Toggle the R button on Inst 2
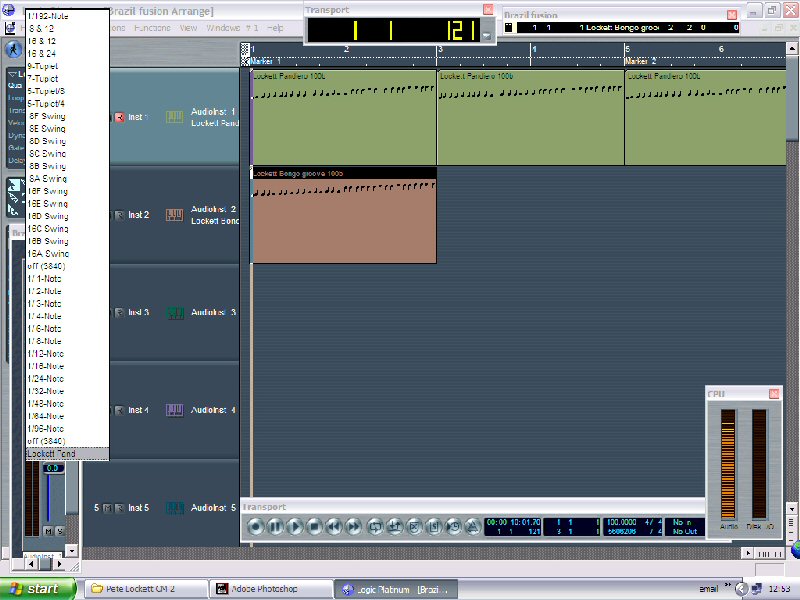This screenshot has height=600, width=800. click(119, 215)
